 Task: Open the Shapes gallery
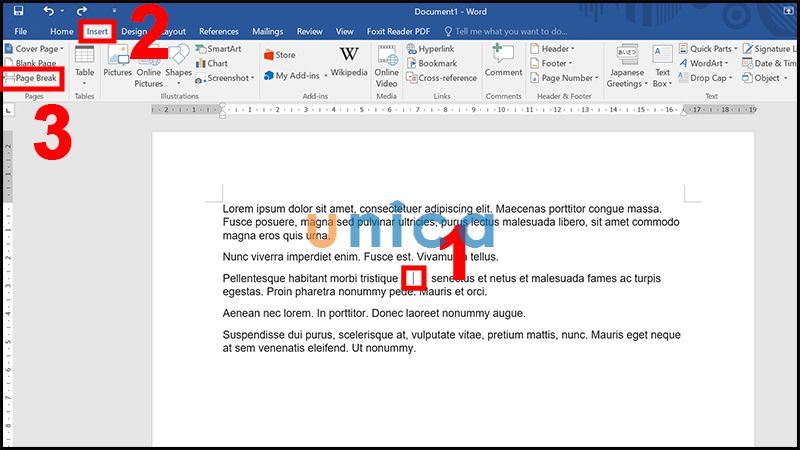click(x=179, y=65)
